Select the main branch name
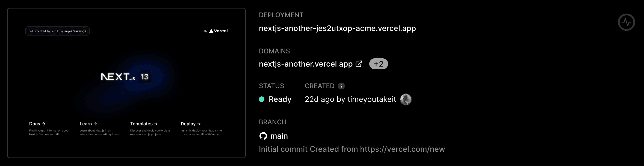Screen dimensions: 644x166 click(279, 136)
